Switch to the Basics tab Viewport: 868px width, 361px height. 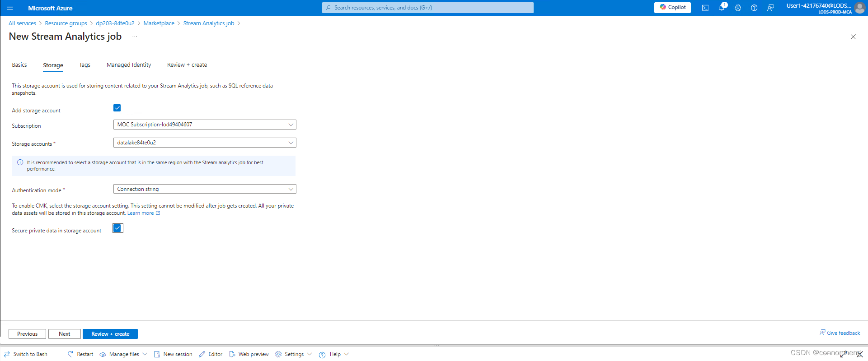(19, 65)
